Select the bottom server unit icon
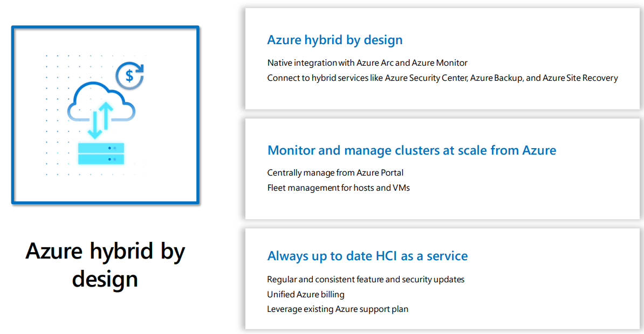This screenshot has width=644, height=334. point(101,159)
